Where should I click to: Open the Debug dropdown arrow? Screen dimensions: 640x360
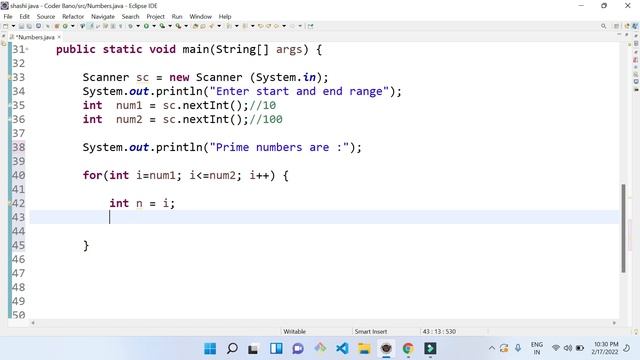click(x=138, y=26)
